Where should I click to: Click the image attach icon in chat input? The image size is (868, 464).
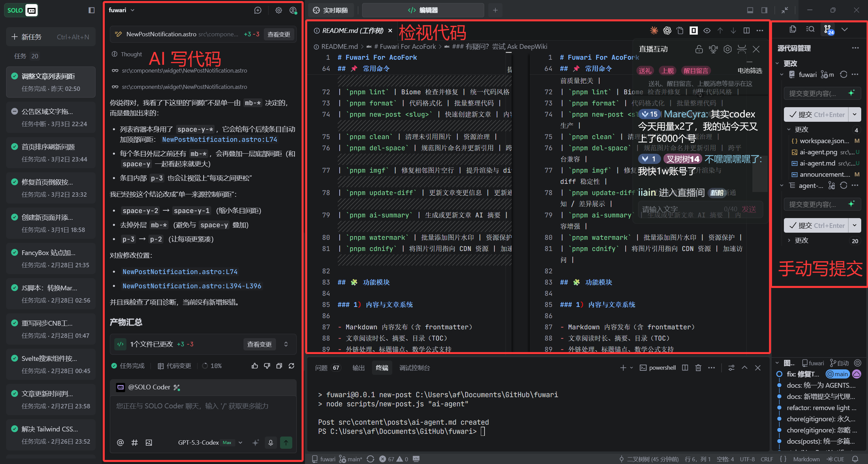click(149, 442)
